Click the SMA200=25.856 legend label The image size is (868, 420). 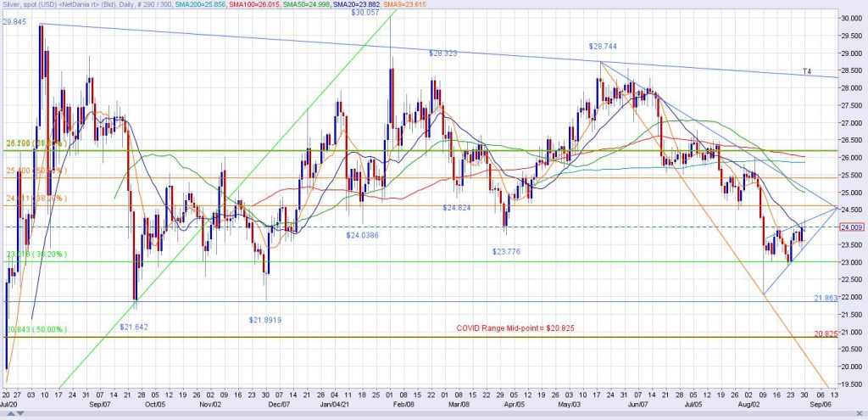click(x=200, y=4)
